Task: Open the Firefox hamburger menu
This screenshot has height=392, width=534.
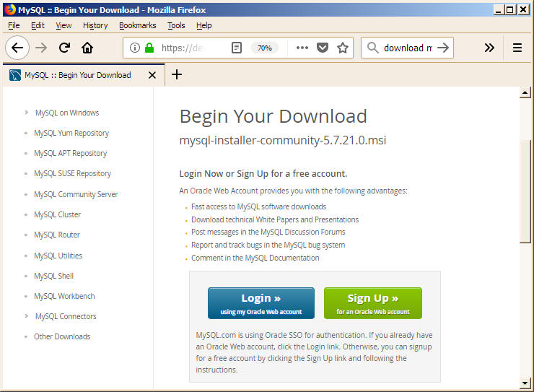Action: pos(517,48)
